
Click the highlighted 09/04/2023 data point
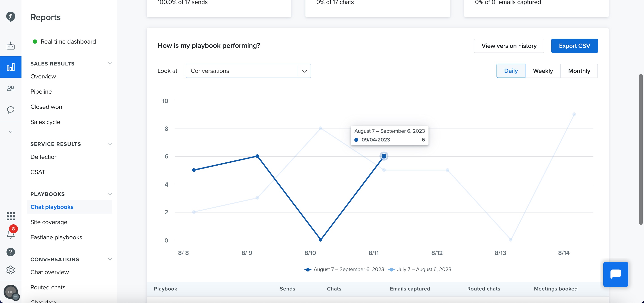[384, 156]
